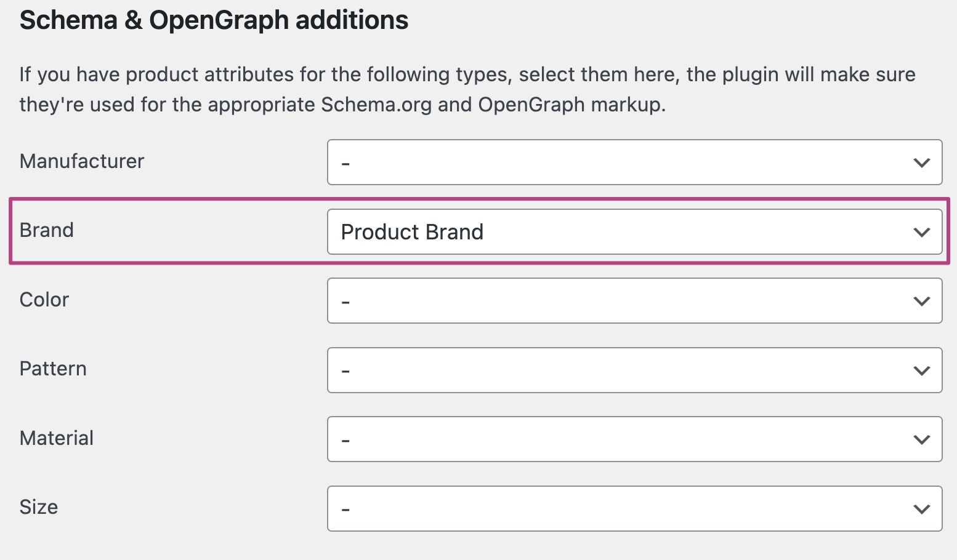Image resolution: width=957 pixels, height=560 pixels.
Task: Click the chevron arrow in Color select
Action: tap(921, 302)
